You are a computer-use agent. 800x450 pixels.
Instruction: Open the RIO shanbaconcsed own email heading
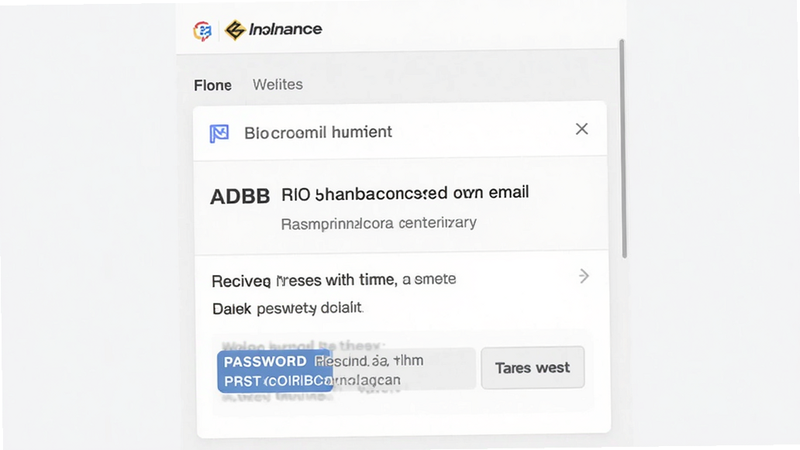click(x=405, y=193)
